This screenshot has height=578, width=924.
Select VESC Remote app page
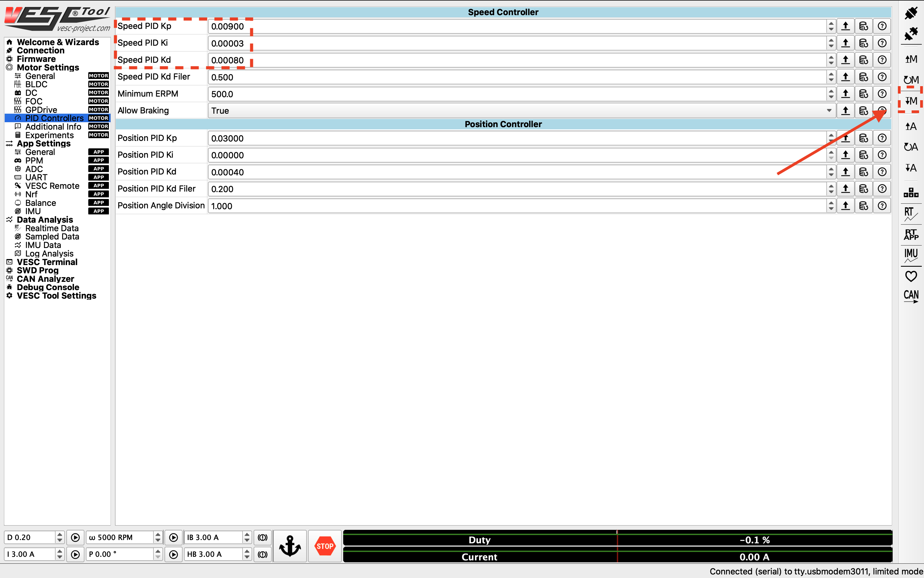(52, 186)
